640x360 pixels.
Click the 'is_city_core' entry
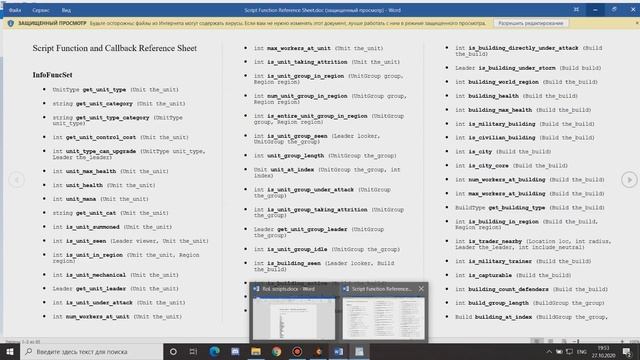pos(511,165)
